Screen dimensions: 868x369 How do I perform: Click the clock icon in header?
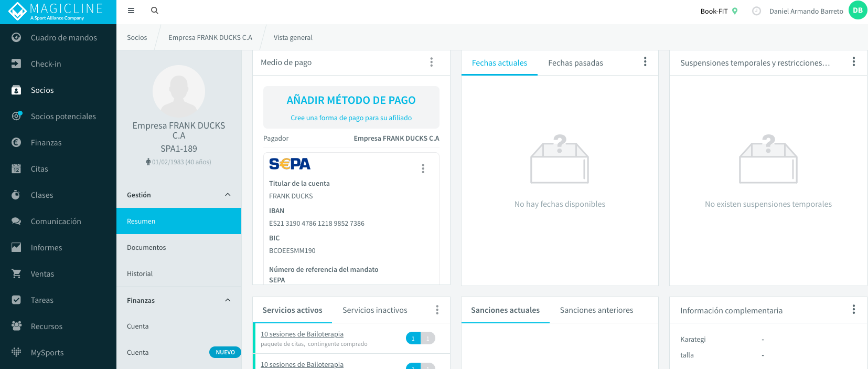pyautogui.click(x=756, y=11)
